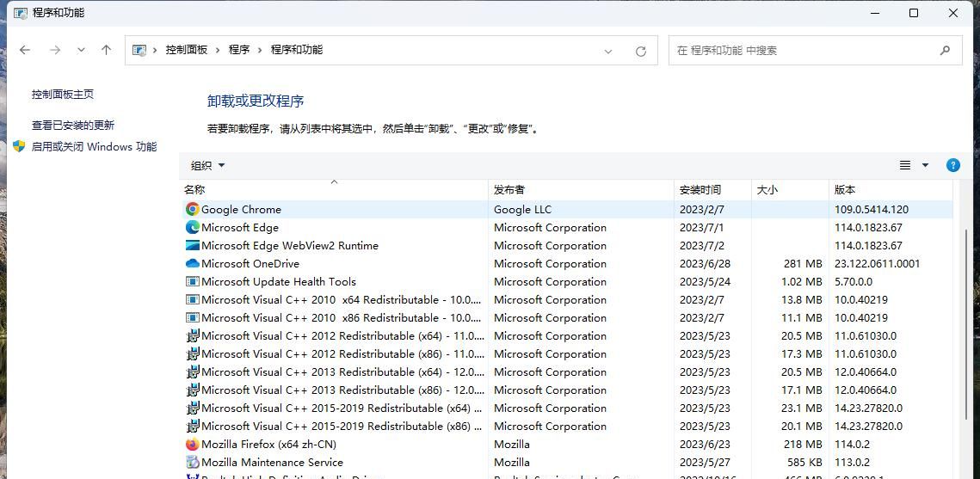Open 查看已安装的更新 link

coord(73,126)
